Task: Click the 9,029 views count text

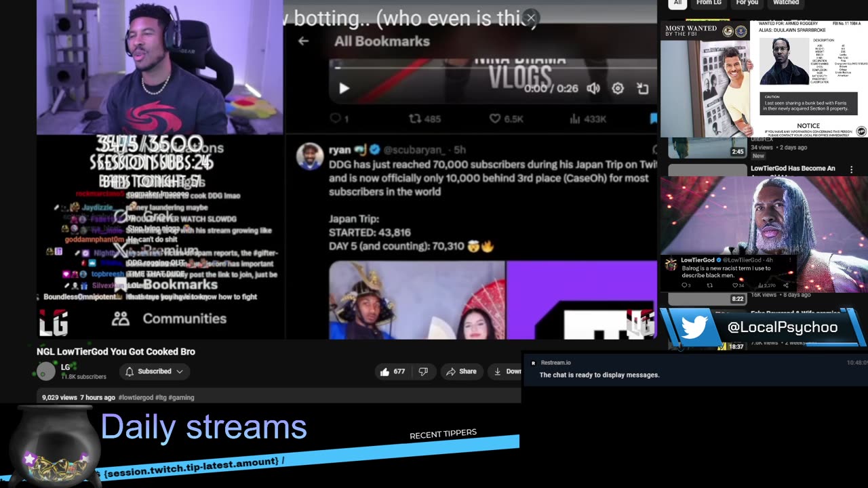Action: [60, 398]
